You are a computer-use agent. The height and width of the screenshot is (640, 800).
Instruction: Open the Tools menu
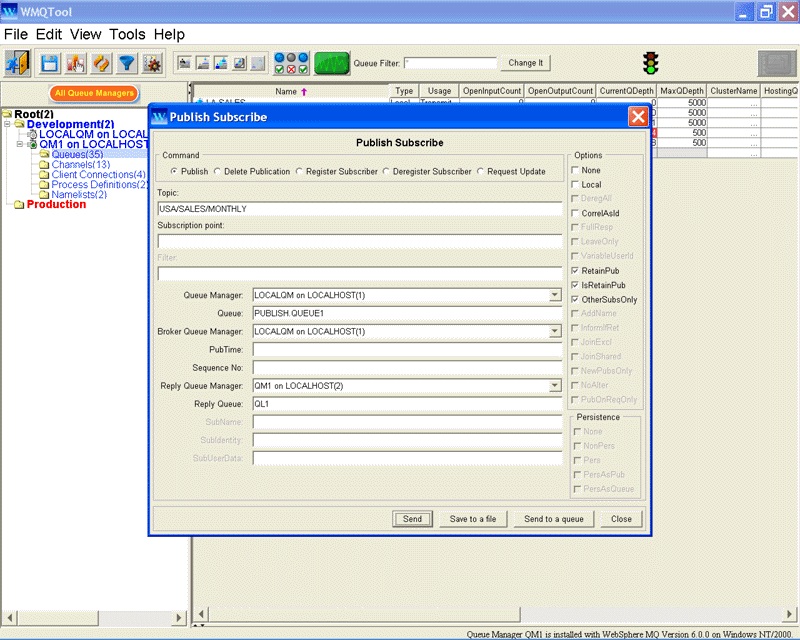(128, 34)
